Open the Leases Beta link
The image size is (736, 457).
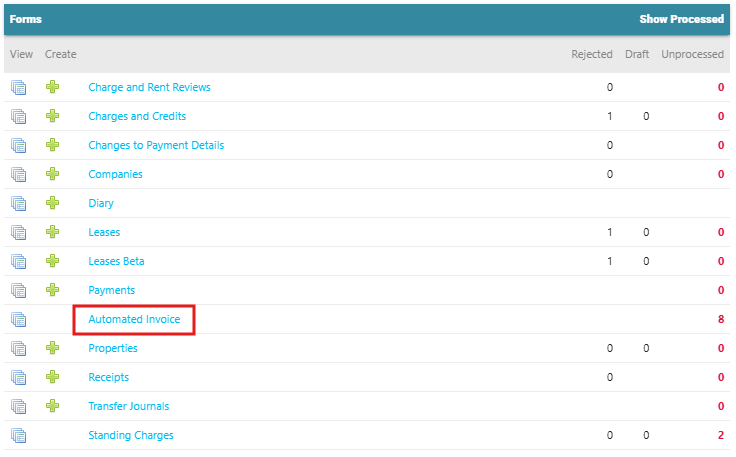click(x=116, y=261)
